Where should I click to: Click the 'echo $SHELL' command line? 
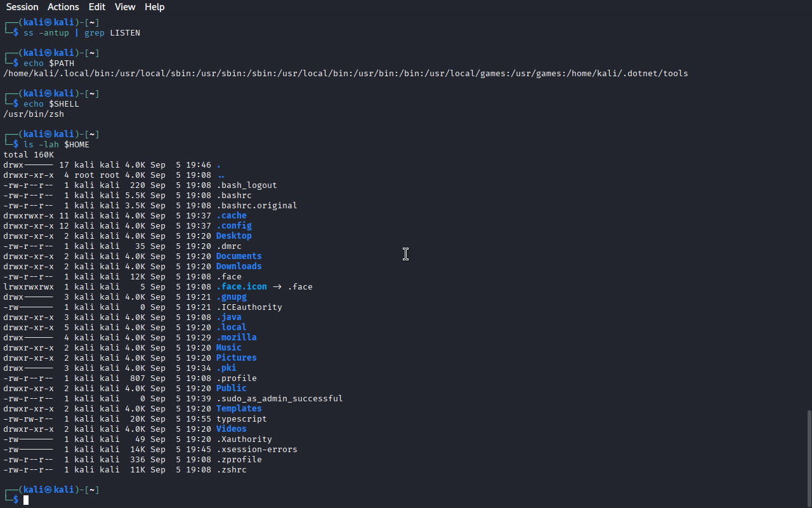pyautogui.click(x=51, y=104)
